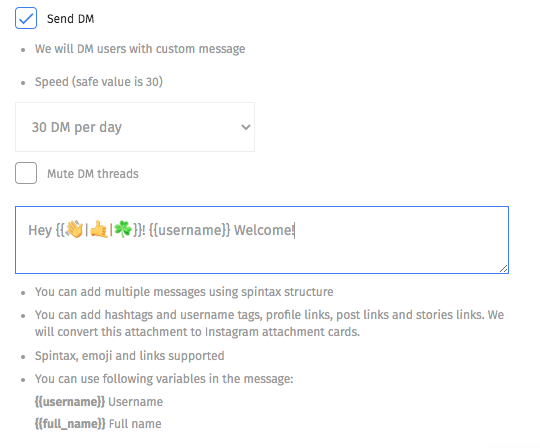Click {{username}} inside the message textarea
The width and height of the screenshot is (540, 448).
(189, 230)
